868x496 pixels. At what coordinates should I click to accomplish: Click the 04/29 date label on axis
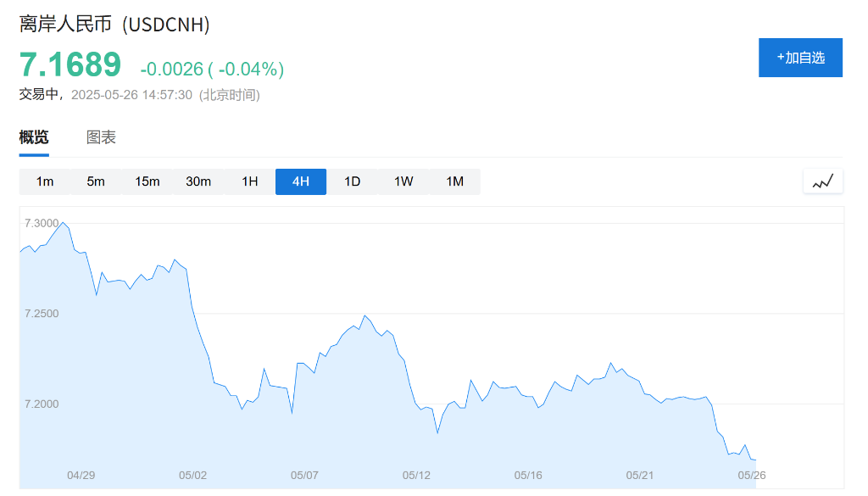(x=81, y=475)
